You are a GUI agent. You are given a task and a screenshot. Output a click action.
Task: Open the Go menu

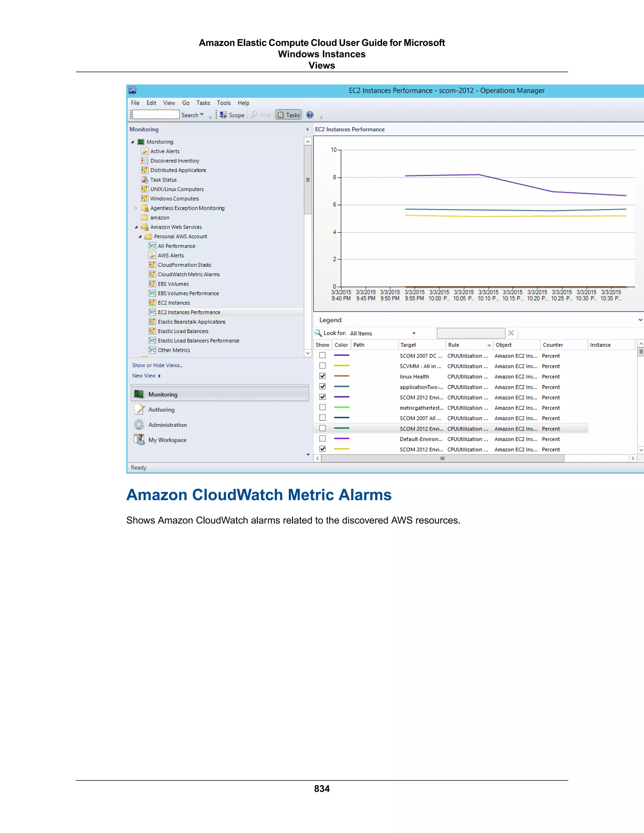186,103
